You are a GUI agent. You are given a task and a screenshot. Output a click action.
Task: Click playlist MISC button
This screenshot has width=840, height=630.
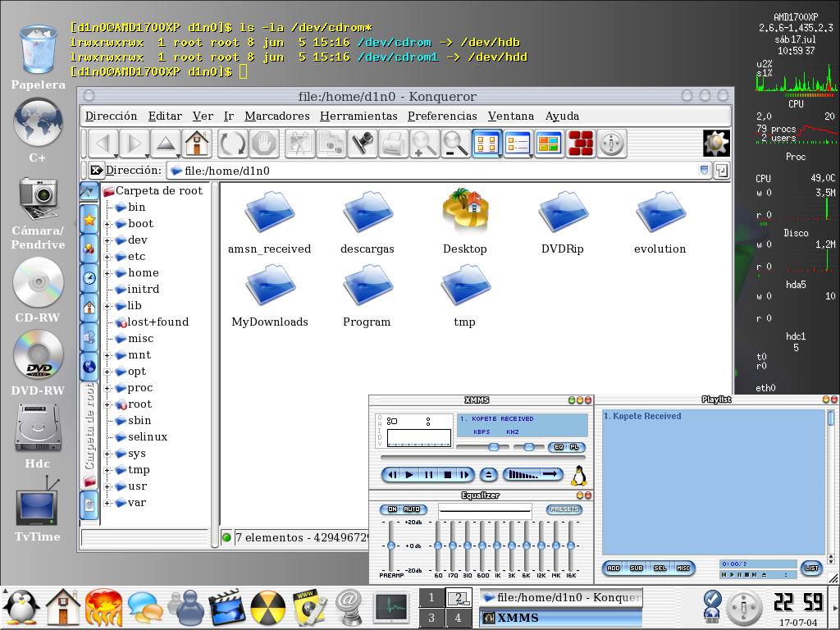tap(683, 568)
